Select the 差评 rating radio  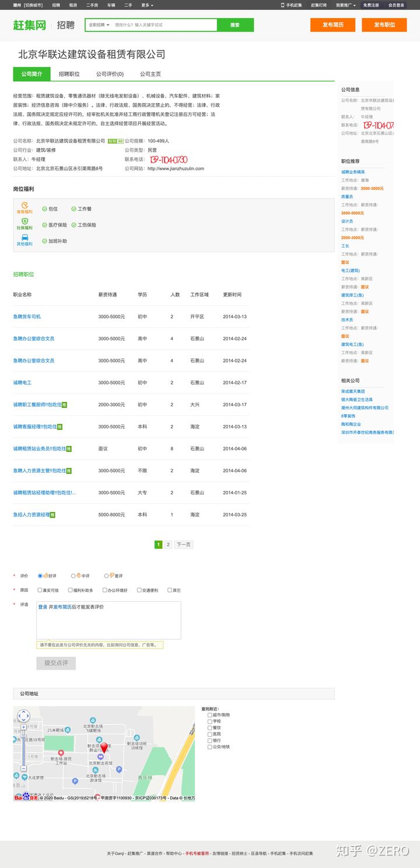[107, 576]
